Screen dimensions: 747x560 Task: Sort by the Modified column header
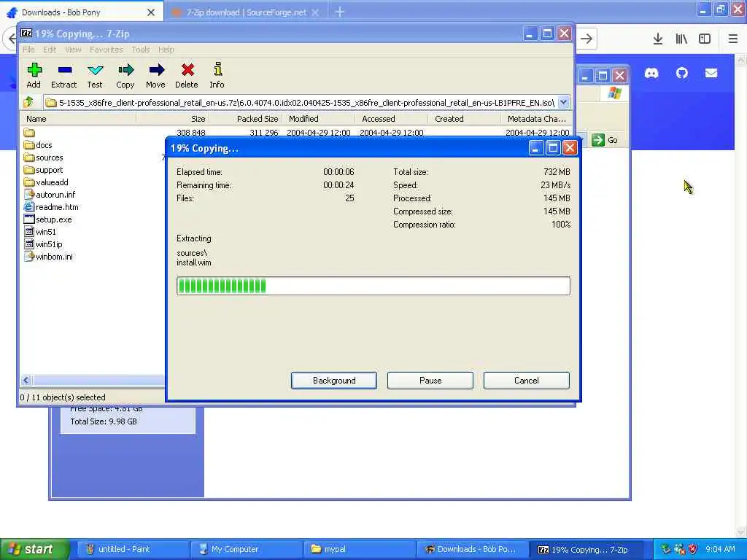(x=319, y=119)
